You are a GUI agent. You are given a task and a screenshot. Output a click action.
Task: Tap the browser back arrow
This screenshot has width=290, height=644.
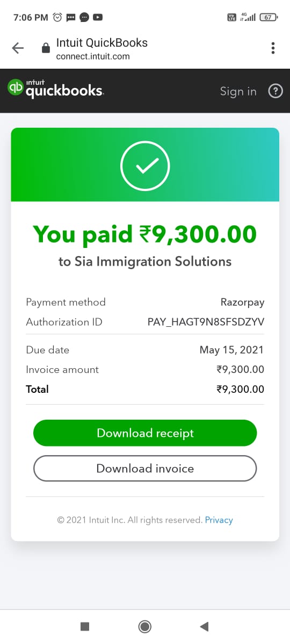(x=18, y=48)
